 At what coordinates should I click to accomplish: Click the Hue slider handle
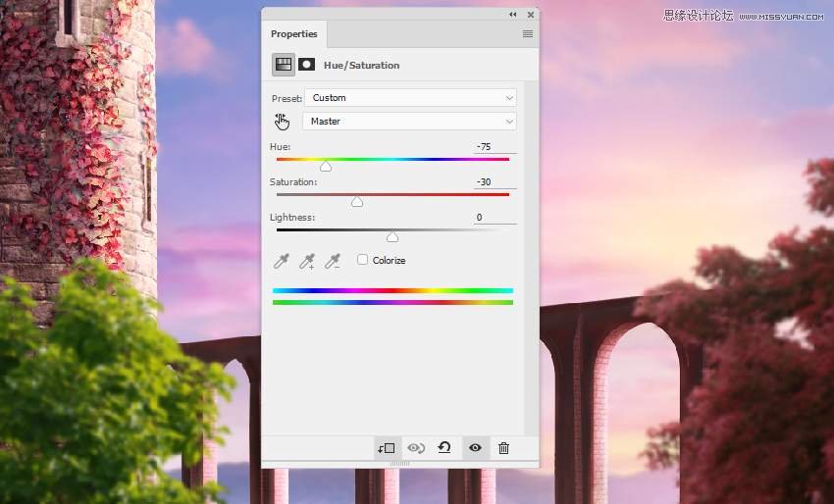(326, 167)
